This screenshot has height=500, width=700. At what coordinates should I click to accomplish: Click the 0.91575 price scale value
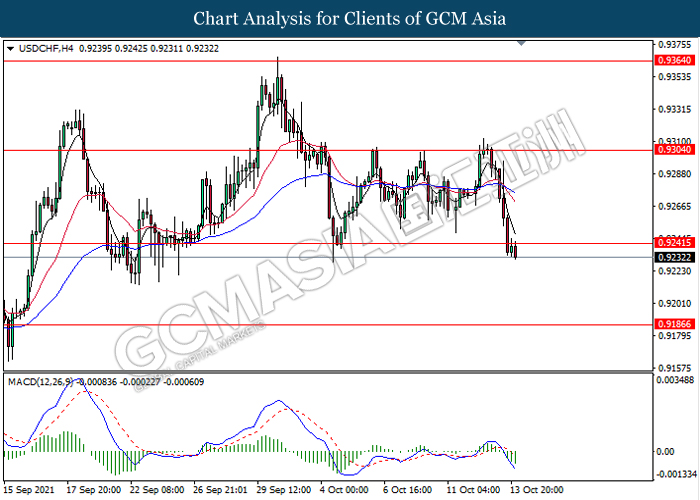tap(675, 368)
